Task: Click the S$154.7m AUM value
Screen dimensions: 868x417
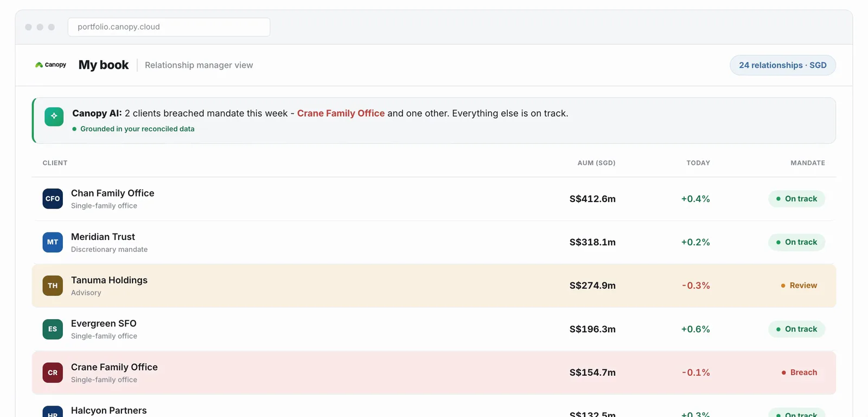Action: pos(592,372)
